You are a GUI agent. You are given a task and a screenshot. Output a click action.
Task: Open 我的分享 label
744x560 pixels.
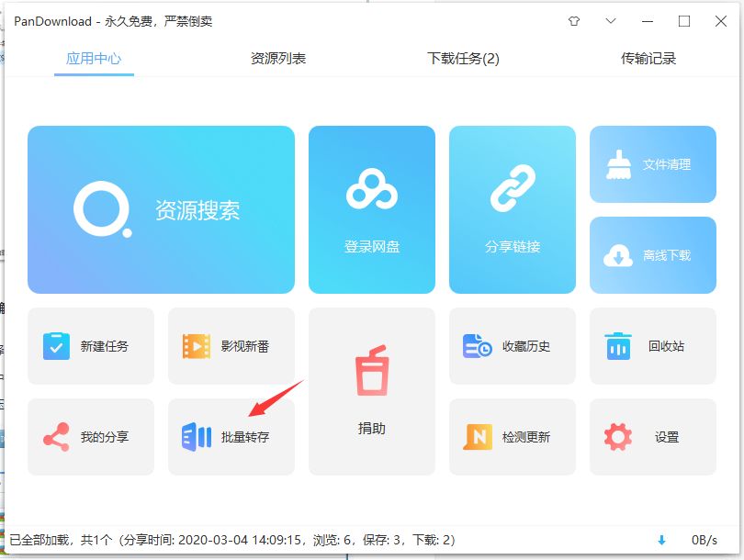click(105, 437)
